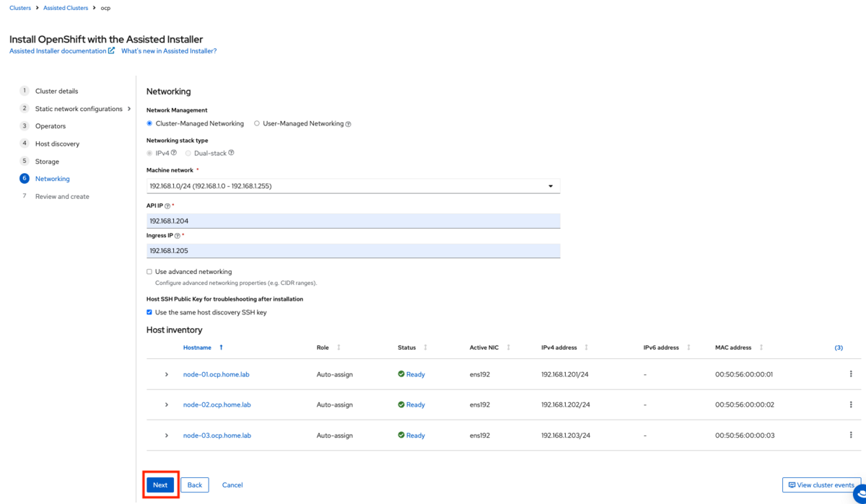Open View cluster events
Image resolution: width=866 pixels, height=504 pixels.
click(821, 485)
